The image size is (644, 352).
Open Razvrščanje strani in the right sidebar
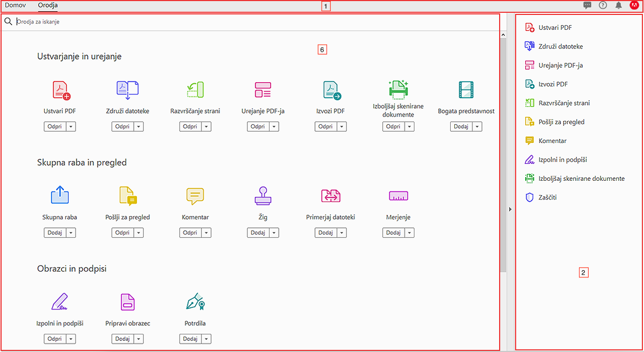tap(557, 103)
